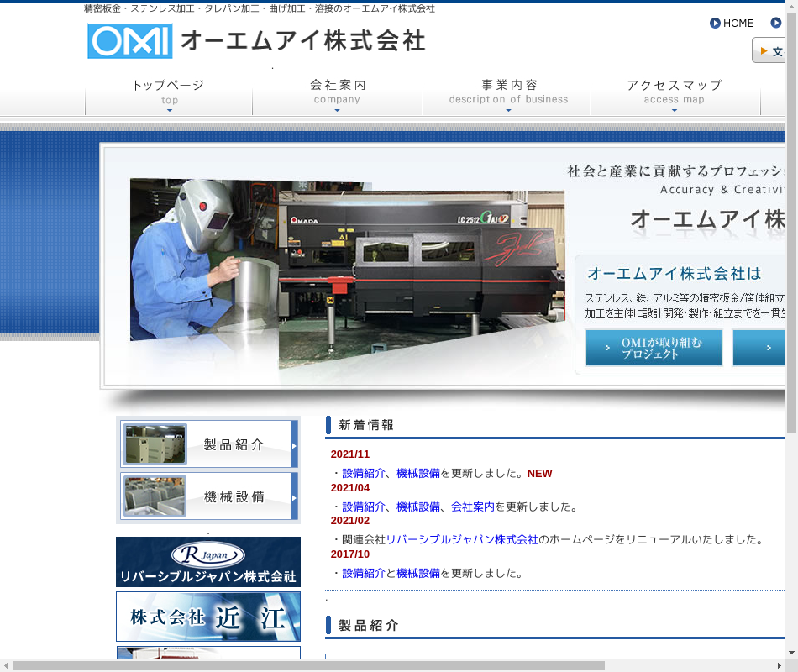The image size is (798, 672).
Task: Click the 製品紹介 sidebar thumbnail button
Action: point(208,444)
